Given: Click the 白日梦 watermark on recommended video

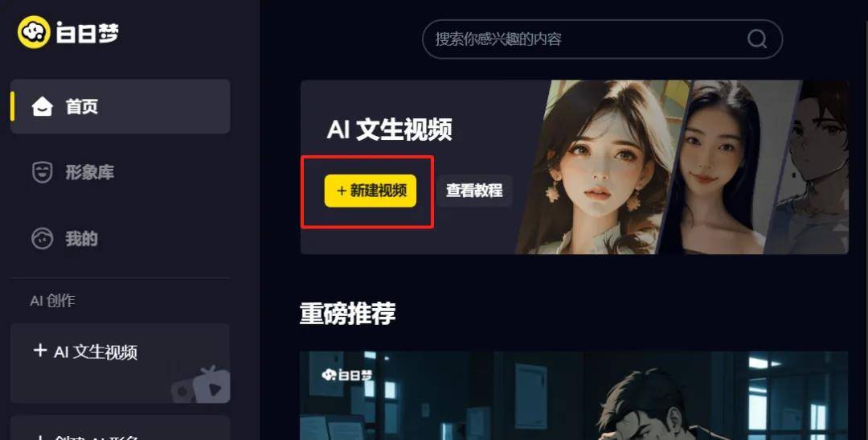Looking at the screenshot, I should click(x=348, y=375).
